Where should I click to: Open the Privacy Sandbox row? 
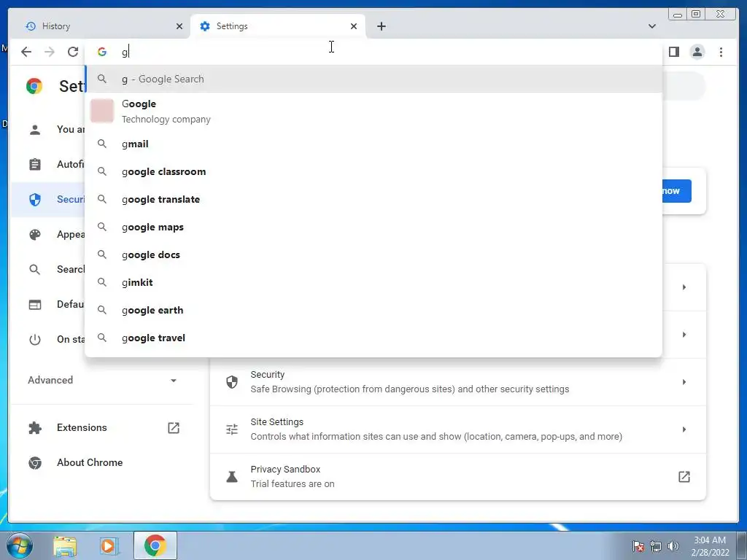click(458, 477)
